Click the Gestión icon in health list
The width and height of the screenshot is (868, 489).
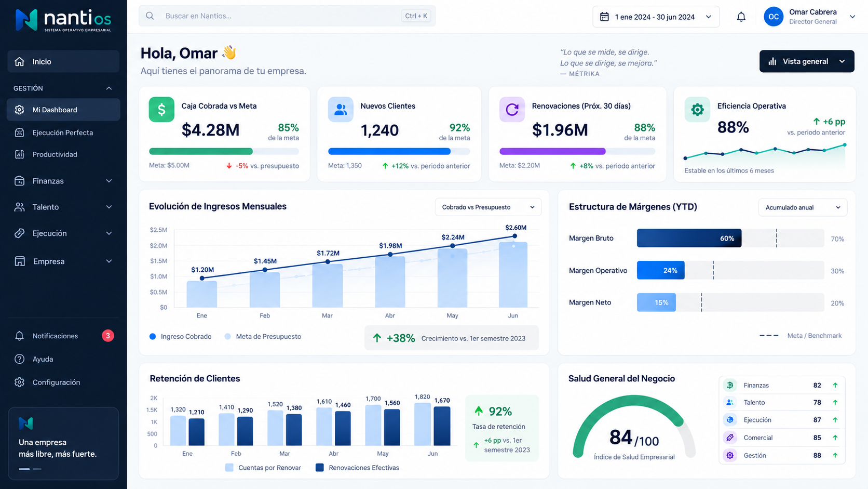click(730, 455)
